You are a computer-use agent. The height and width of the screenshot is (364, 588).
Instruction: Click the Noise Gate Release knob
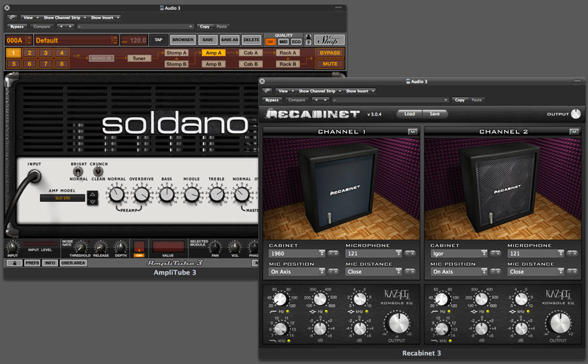pyautogui.click(x=100, y=248)
